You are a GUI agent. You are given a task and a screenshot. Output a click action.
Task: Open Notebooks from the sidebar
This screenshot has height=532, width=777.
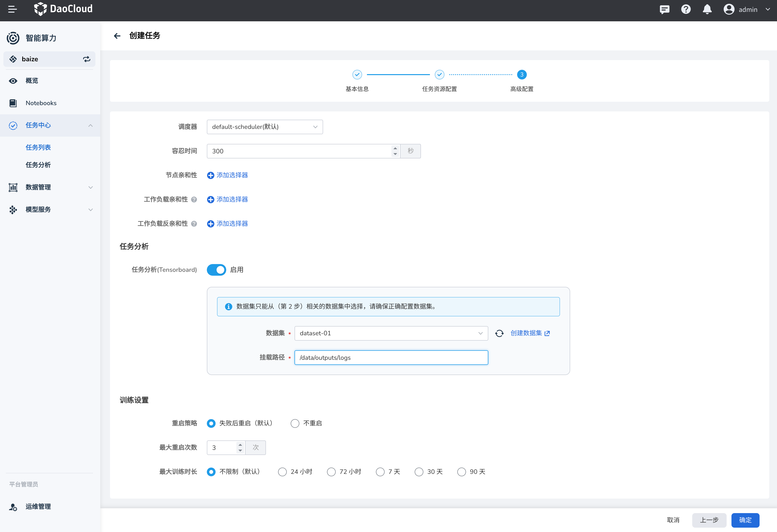[x=41, y=103]
